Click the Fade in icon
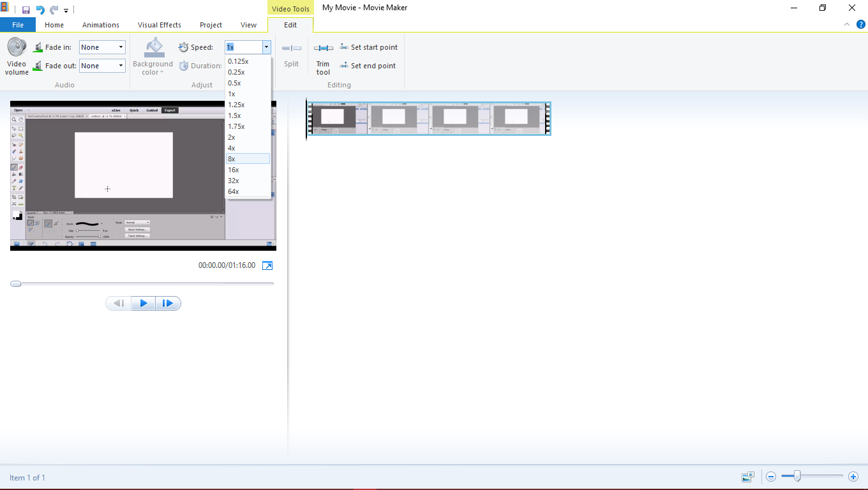 [38, 47]
